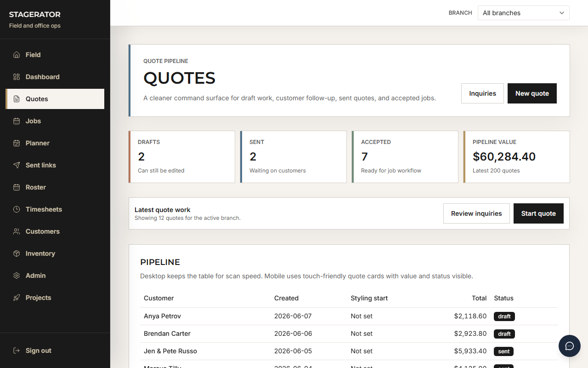Viewport: 588px width, 368px height.
Task: Select the Accepted summary card
Action: [405, 157]
